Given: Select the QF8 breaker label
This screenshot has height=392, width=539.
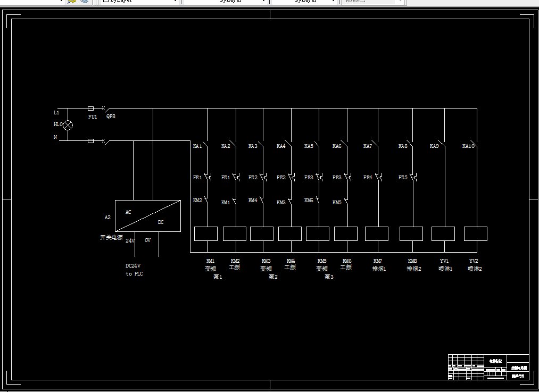Looking at the screenshot, I should [111, 116].
